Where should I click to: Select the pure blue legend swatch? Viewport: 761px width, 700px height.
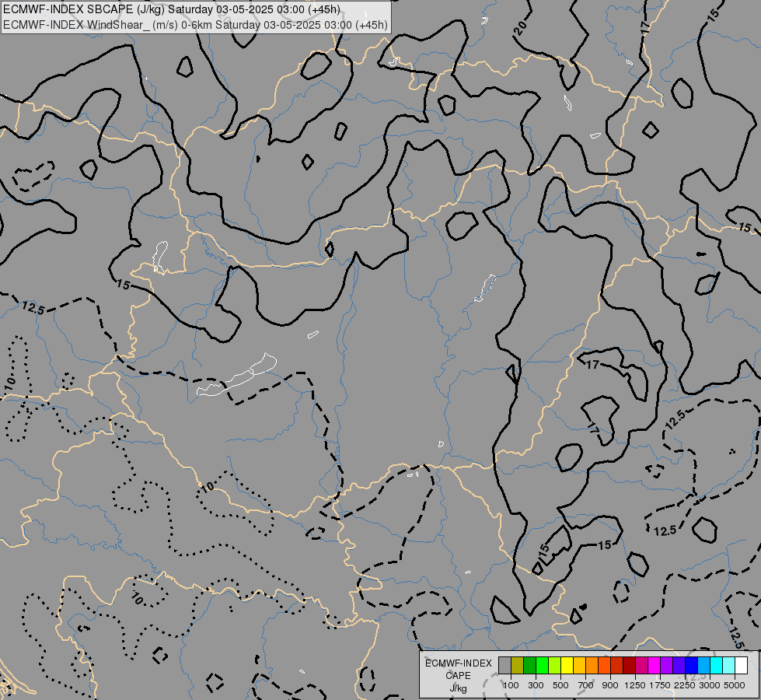[x=691, y=666]
